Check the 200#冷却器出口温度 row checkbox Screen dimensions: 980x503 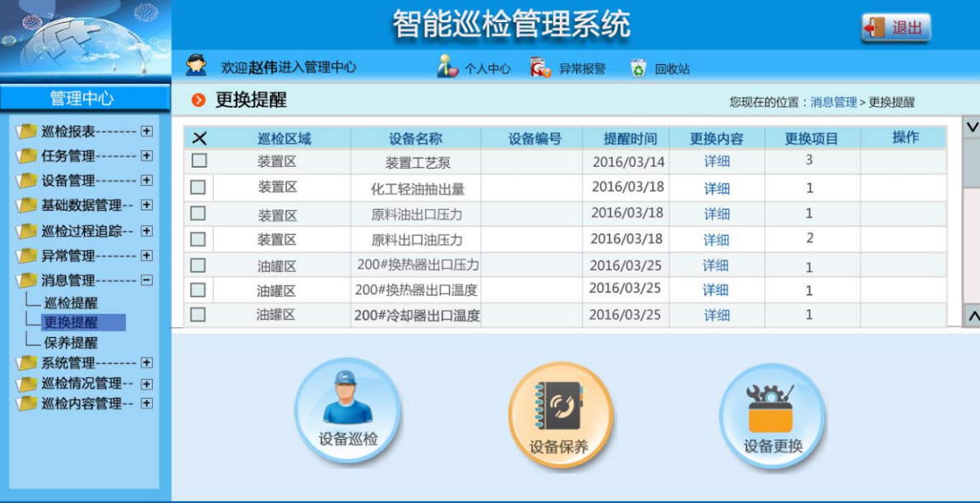coord(197,316)
